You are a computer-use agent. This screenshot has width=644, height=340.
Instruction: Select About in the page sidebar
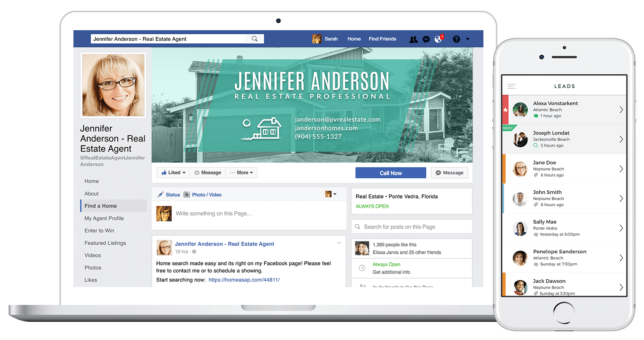click(x=92, y=194)
